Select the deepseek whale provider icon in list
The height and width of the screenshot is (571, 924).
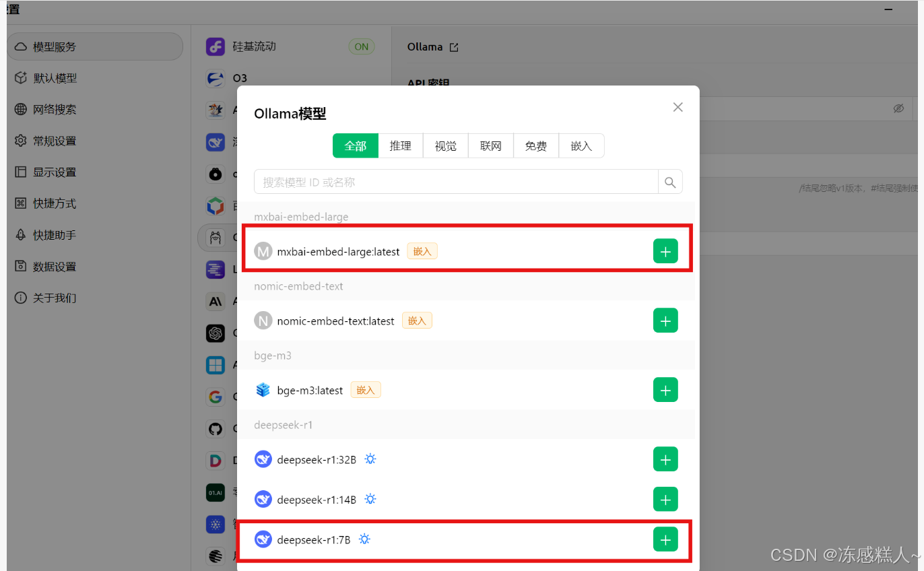215,142
